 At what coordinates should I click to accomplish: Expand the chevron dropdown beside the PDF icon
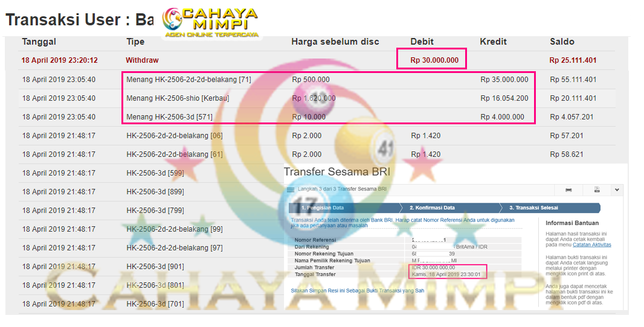click(x=617, y=189)
